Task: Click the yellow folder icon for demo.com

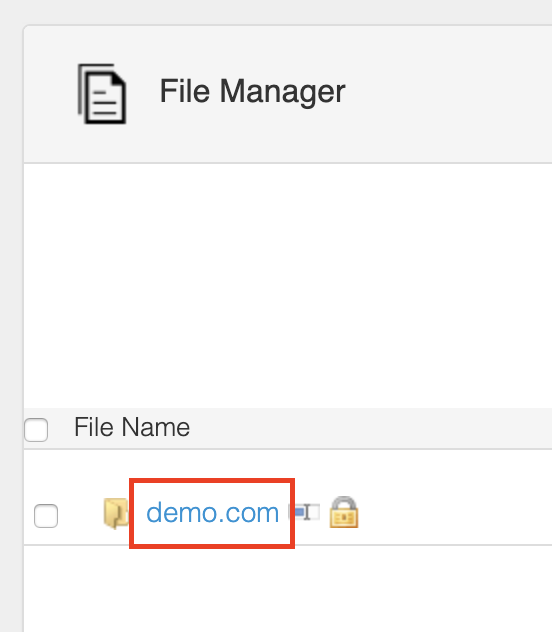Action: 116,513
